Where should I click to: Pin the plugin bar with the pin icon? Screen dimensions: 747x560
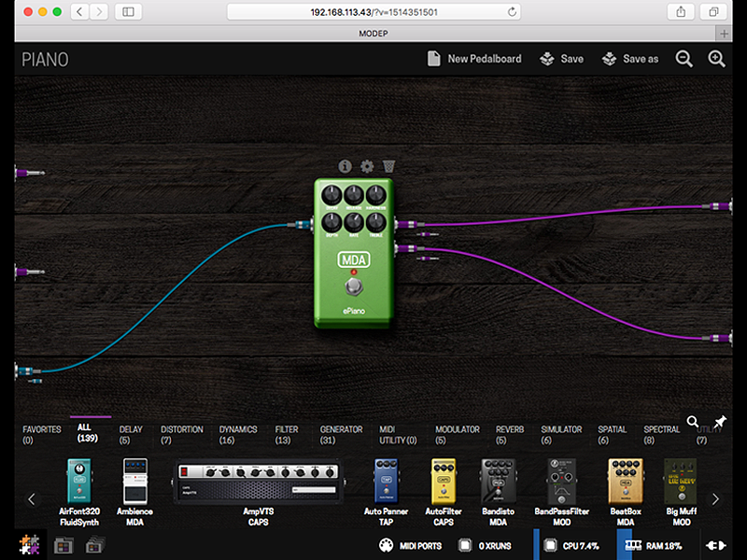pos(719,422)
